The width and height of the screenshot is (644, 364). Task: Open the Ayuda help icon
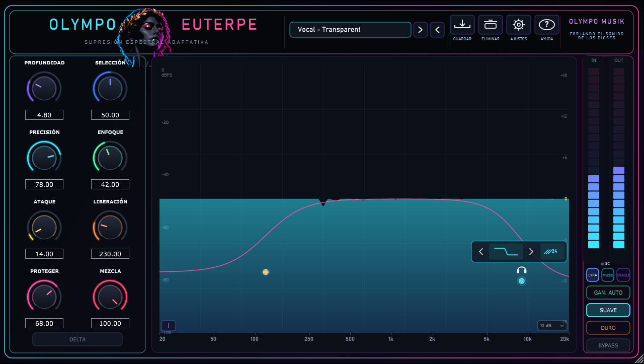click(546, 25)
